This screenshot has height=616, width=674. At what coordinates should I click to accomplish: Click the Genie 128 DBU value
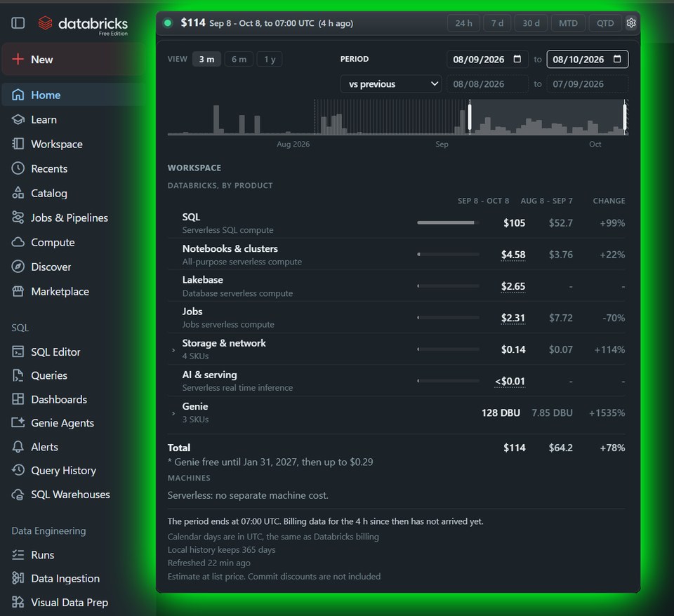[501, 413]
